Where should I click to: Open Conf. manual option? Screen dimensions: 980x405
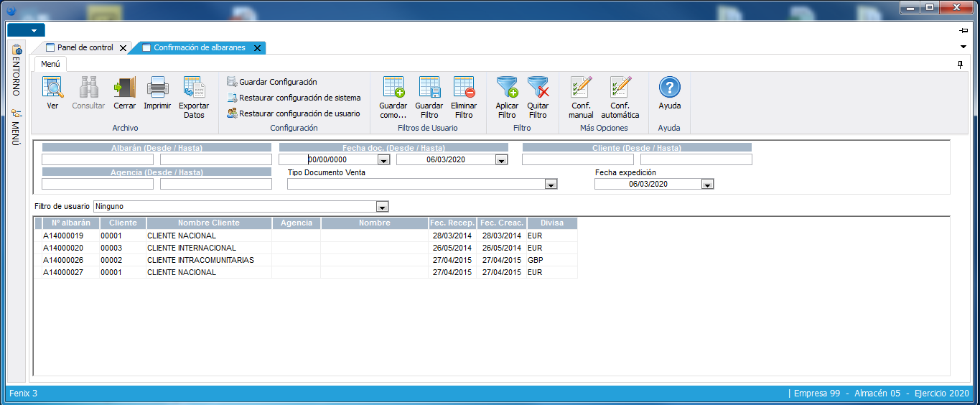coord(581,88)
